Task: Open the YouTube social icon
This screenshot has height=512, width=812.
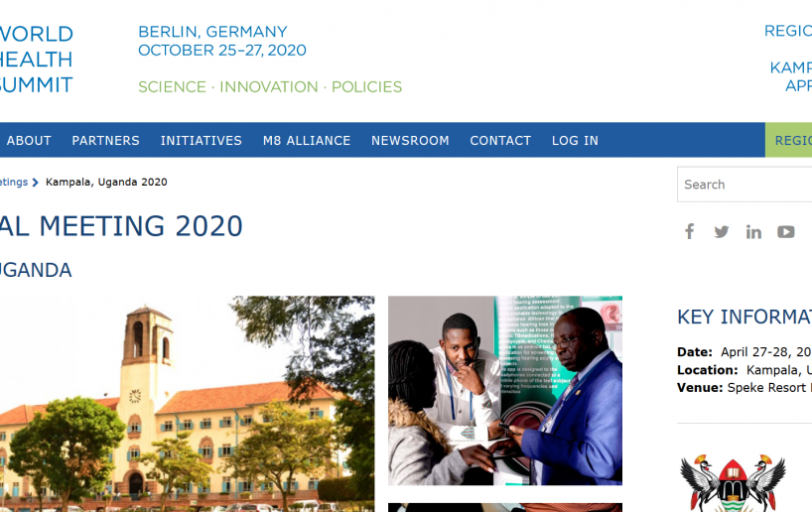Action: pyautogui.click(x=785, y=231)
